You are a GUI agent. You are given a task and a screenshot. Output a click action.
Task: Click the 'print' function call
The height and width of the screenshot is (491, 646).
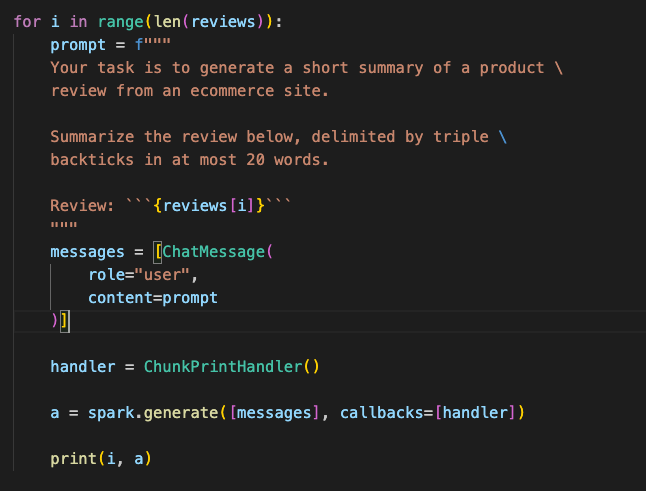click(73, 458)
